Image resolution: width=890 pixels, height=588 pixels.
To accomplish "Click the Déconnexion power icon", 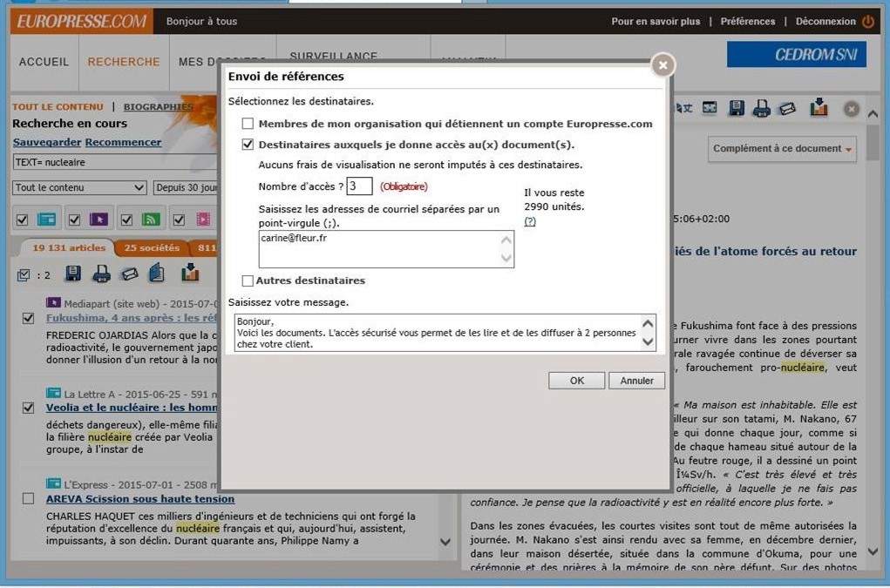I will point(867,22).
